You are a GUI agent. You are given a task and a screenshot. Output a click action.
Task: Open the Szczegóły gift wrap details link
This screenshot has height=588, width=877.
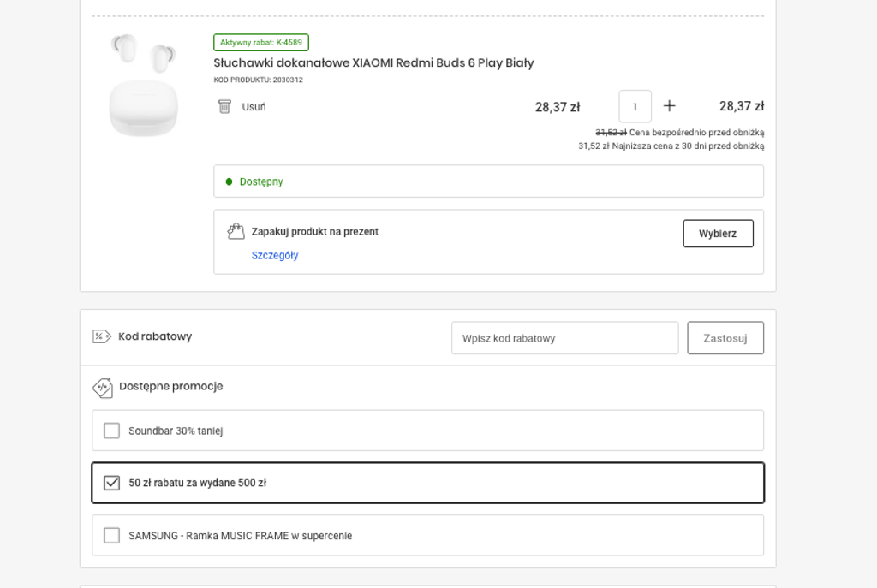[275, 255]
